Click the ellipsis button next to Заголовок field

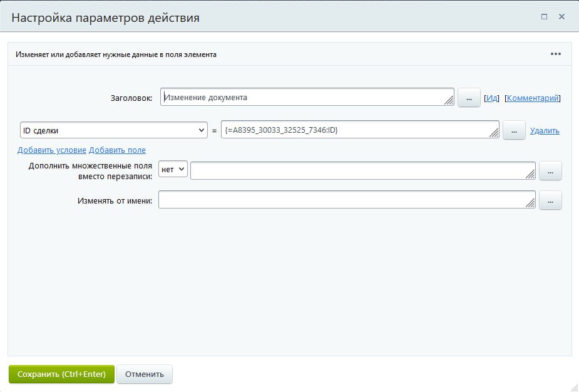tap(469, 98)
